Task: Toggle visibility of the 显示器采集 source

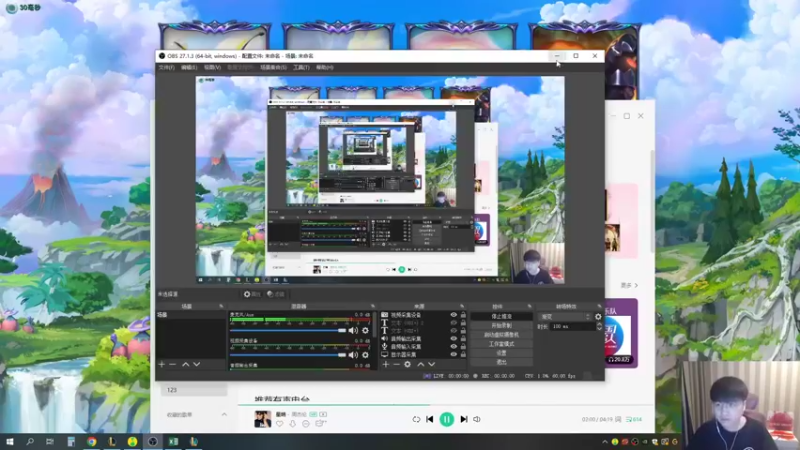Action: point(454,355)
